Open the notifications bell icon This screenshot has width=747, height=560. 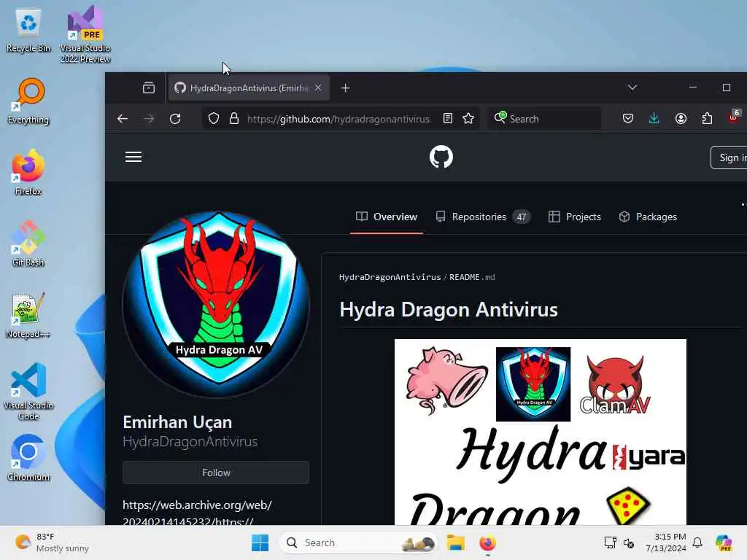(697, 542)
